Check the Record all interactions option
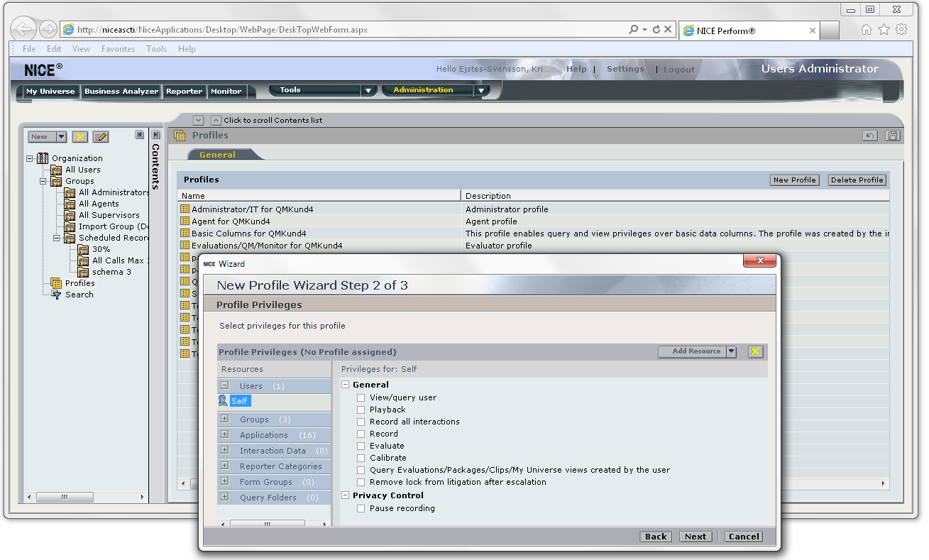The image size is (929, 560). pos(361,421)
